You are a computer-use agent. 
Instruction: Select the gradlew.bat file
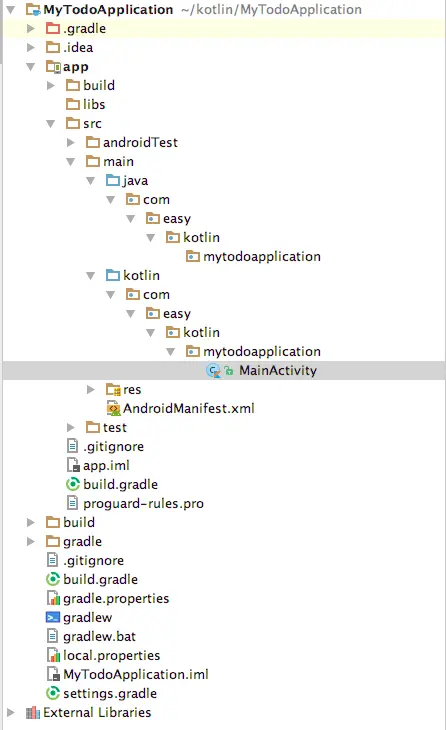tap(99, 636)
